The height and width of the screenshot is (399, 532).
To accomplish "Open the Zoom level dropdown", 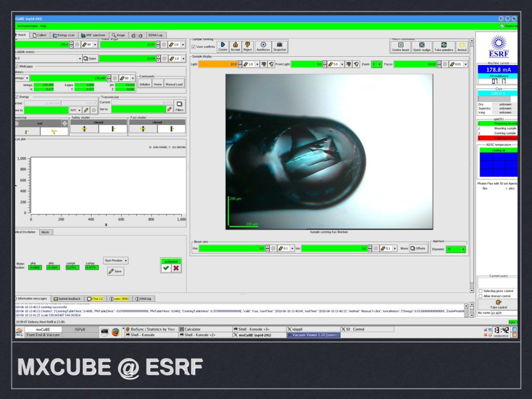I will click(x=379, y=64).
